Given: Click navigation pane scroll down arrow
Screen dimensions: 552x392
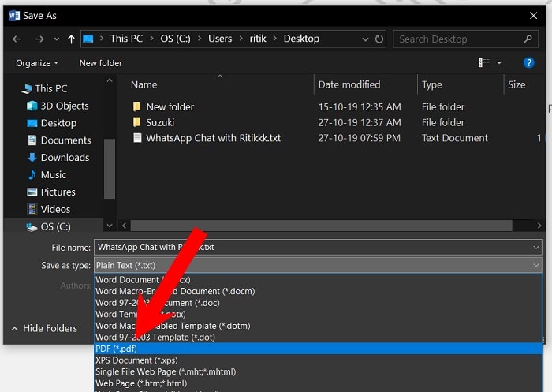Looking at the screenshot, I should click(110, 226).
